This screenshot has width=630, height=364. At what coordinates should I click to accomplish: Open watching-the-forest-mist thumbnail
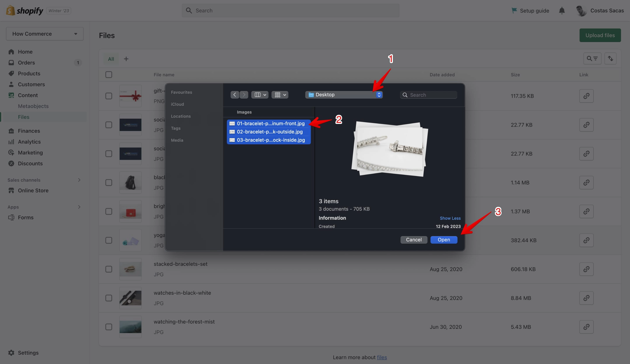131,327
